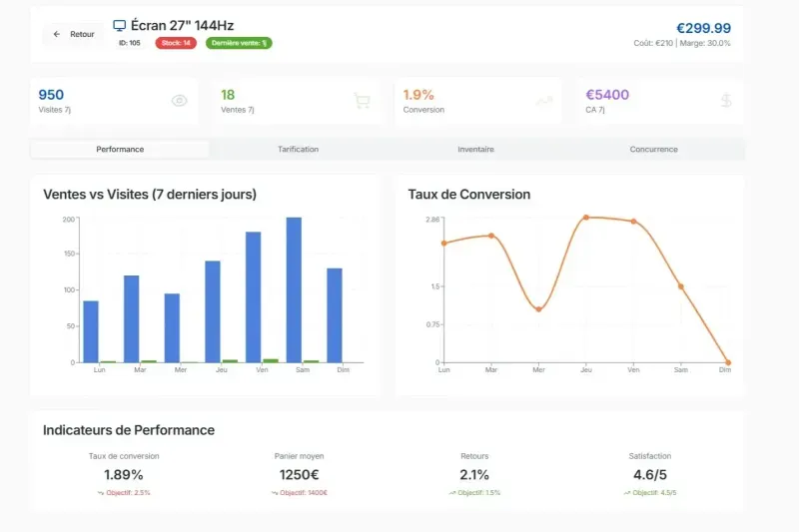The image size is (799, 532).
Task: Click the Mer data point on the conversion line
Action: (538, 309)
